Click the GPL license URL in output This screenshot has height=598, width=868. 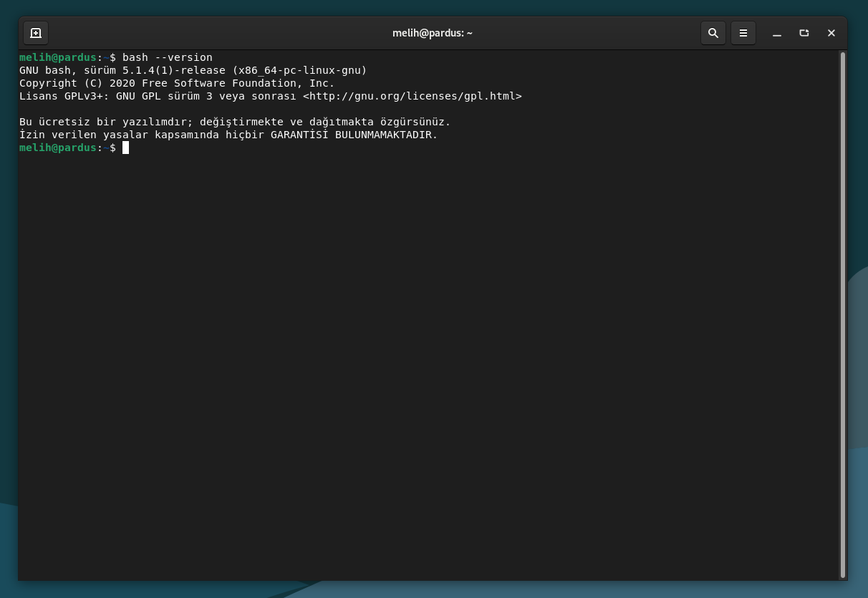coord(413,96)
